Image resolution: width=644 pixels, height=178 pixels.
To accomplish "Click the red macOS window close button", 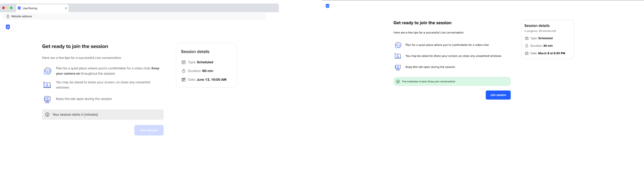I will (x=3, y=8).
